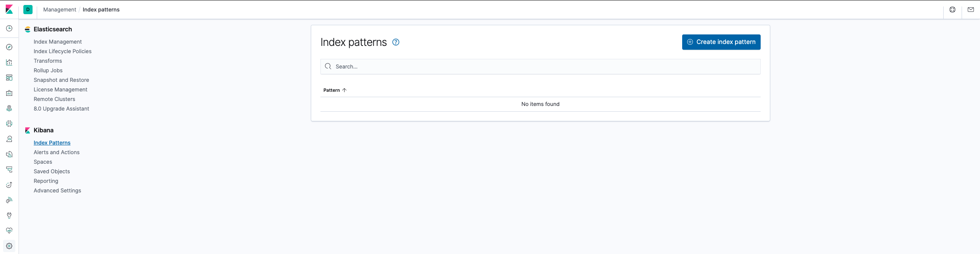Open Snapshot and Restore

coord(61,80)
